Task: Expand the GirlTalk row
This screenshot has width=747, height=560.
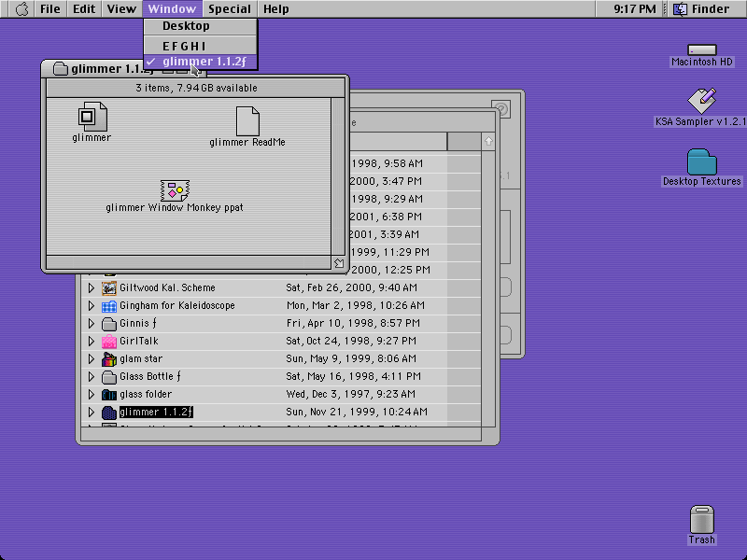Action: [x=91, y=342]
